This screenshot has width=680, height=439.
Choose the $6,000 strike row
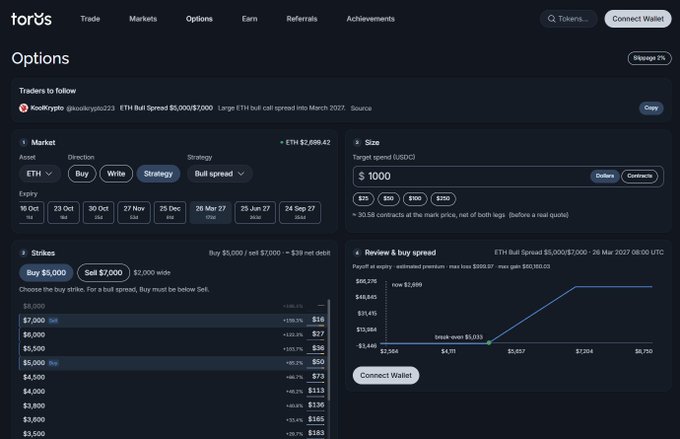(173, 334)
